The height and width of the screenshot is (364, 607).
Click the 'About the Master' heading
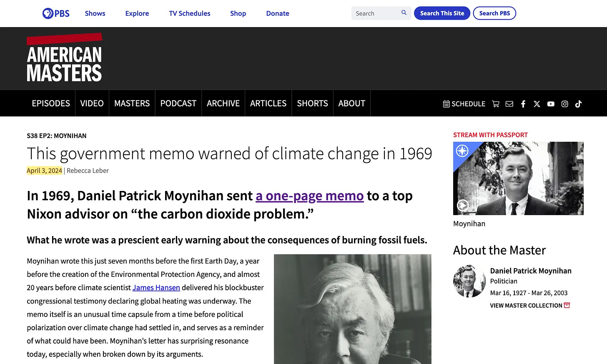tap(499, 250)
